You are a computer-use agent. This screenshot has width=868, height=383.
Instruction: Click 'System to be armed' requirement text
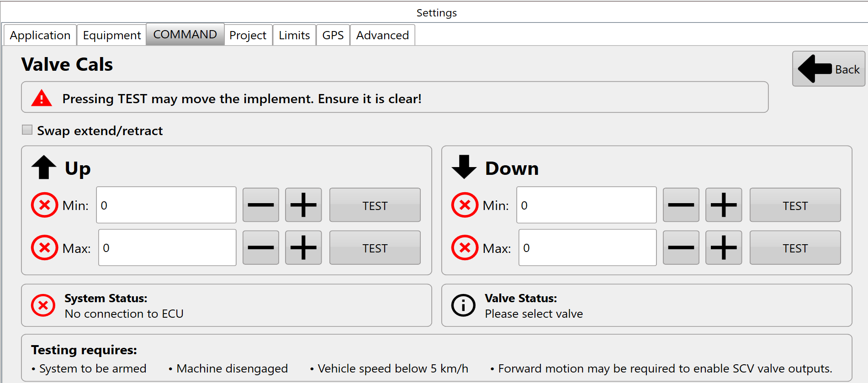pos(93,368)
